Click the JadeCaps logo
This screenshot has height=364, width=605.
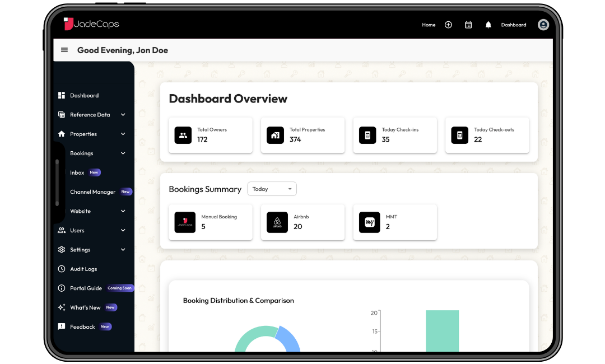coord(91,24)
